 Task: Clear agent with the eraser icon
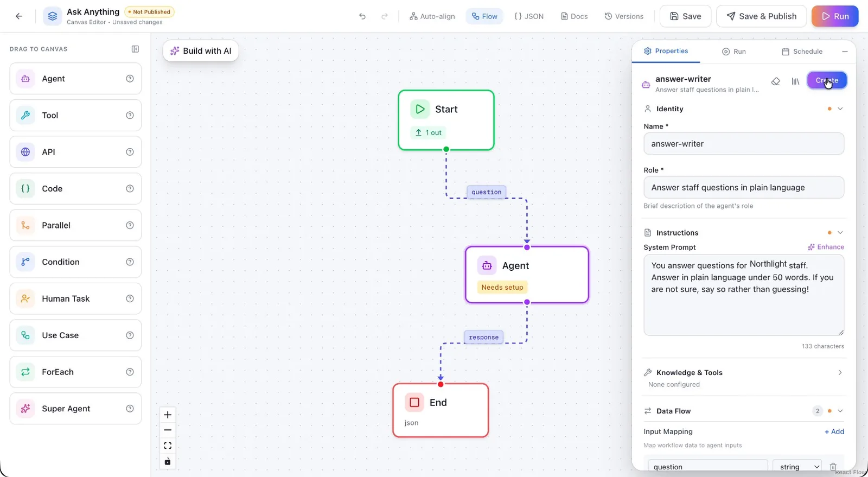tap(776, 81)
